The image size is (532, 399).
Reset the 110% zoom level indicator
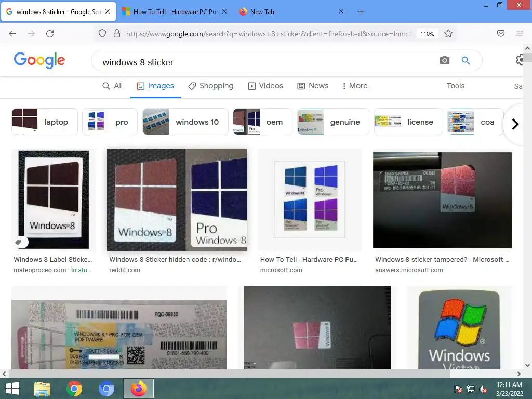427,34
